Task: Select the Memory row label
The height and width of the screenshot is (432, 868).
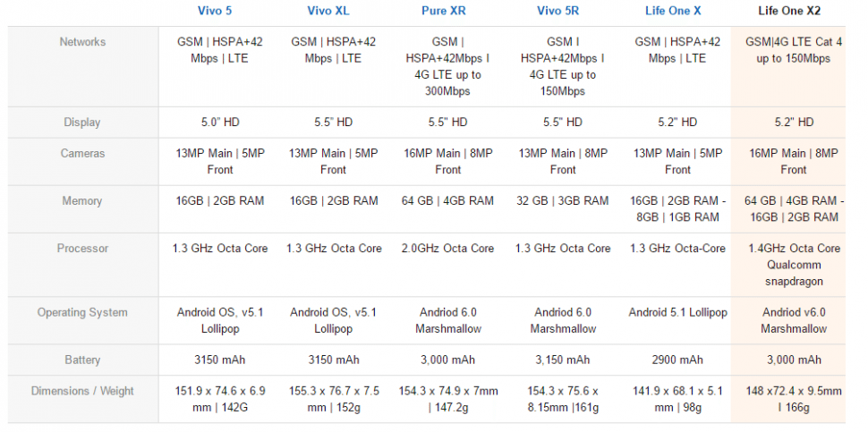Action: point(82,201)
